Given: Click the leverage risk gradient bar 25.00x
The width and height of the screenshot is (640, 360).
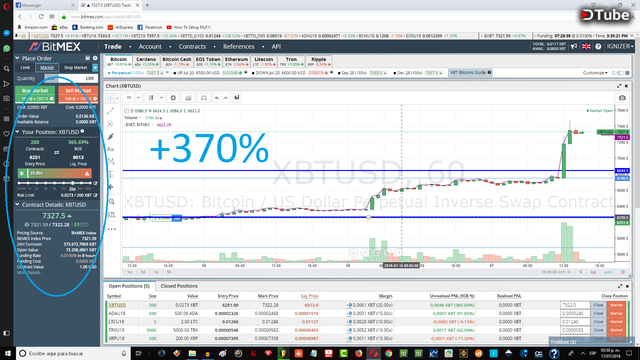Looking at the screenshot, I should [55, 173].
